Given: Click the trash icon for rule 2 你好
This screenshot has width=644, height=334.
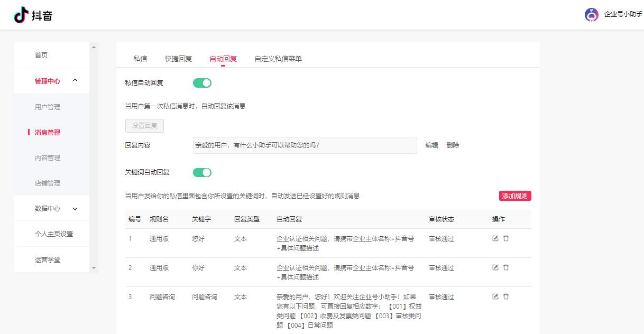Looking at the screenshot, I should [x=506, y=267].
